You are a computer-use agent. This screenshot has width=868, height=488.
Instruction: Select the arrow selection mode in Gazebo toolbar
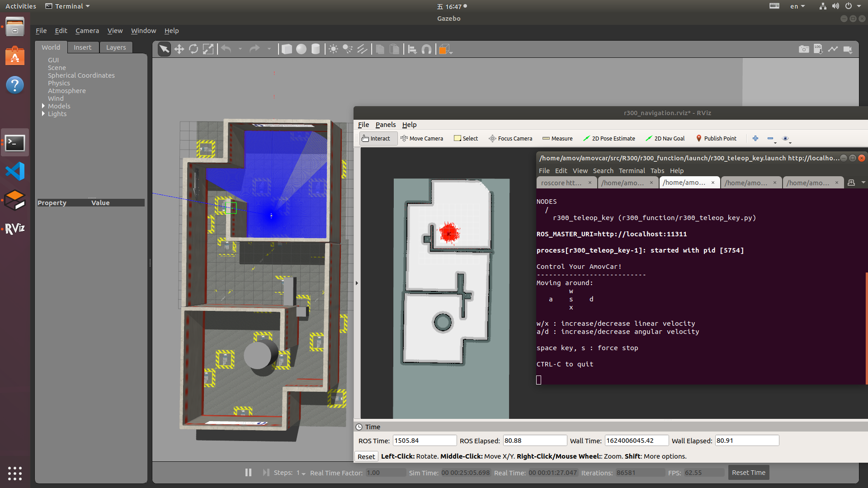click(x=164, y=49)
